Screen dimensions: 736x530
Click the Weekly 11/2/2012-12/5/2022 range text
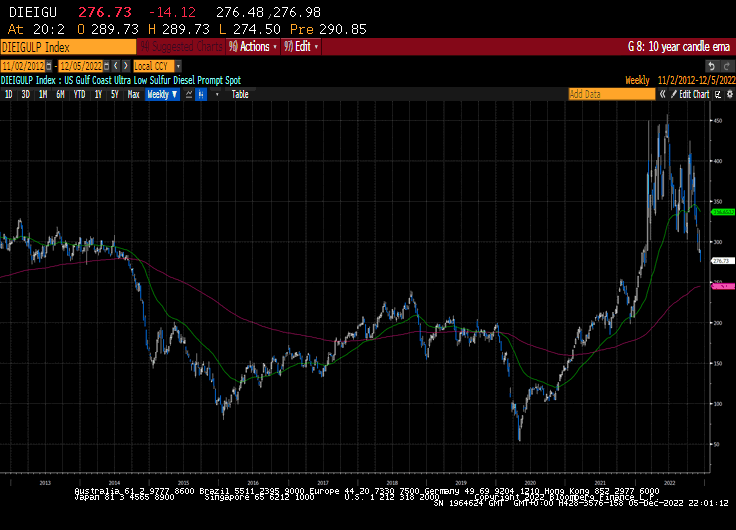pyautogui.click(x=680, y=80)
